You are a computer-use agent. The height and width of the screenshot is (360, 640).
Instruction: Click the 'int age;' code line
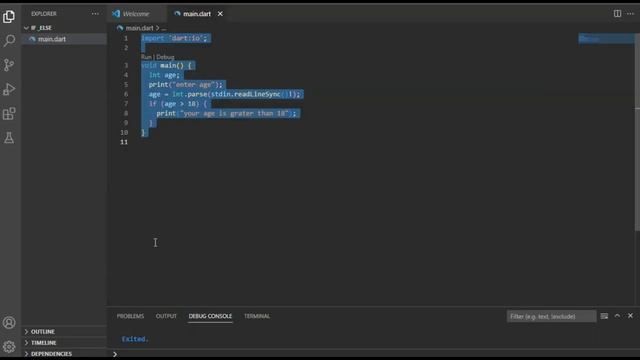164,75
